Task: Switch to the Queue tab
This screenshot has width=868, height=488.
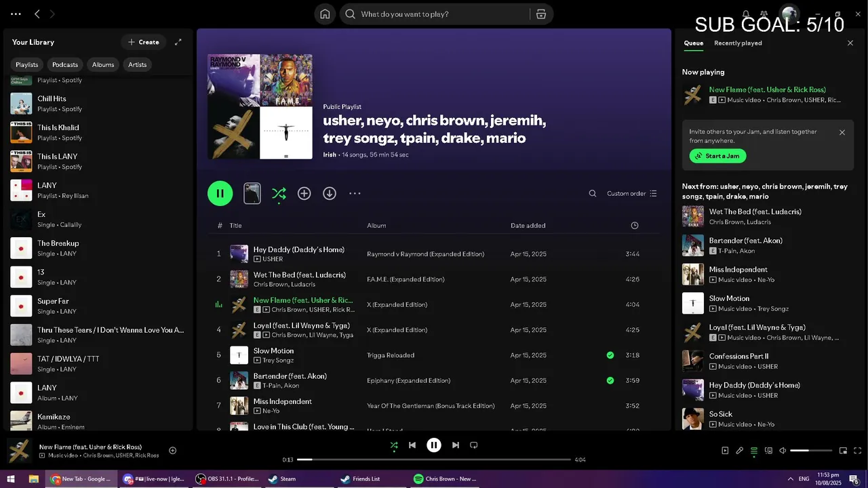Action: pyautogui.click(x=693, y=43)
